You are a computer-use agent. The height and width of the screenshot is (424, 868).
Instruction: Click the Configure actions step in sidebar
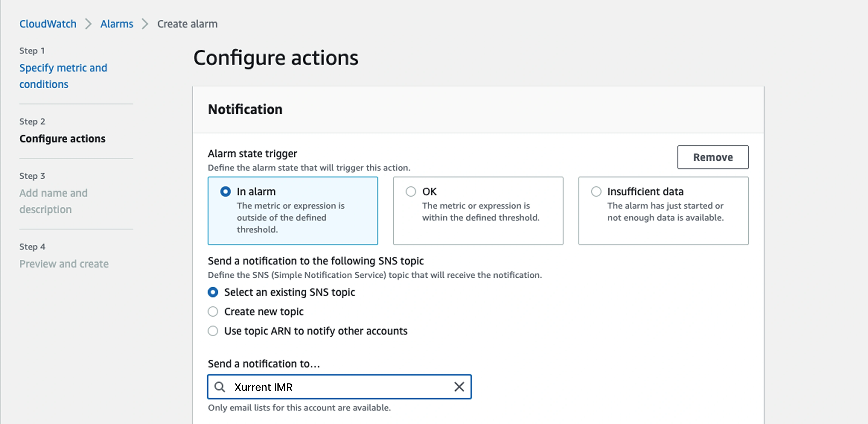[x=62, y=139]
